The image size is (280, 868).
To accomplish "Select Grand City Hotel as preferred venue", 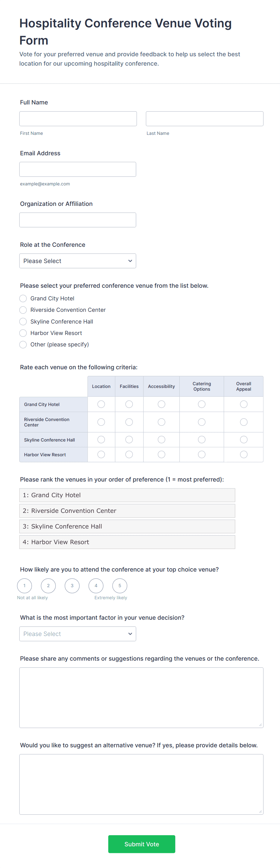I will point(23,299).
